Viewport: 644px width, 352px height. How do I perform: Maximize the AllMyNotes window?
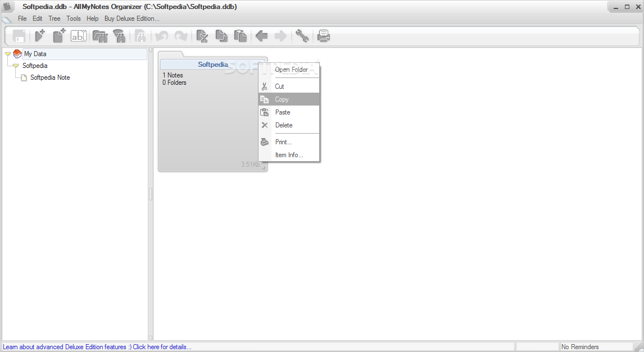click(x=627, y=7)
